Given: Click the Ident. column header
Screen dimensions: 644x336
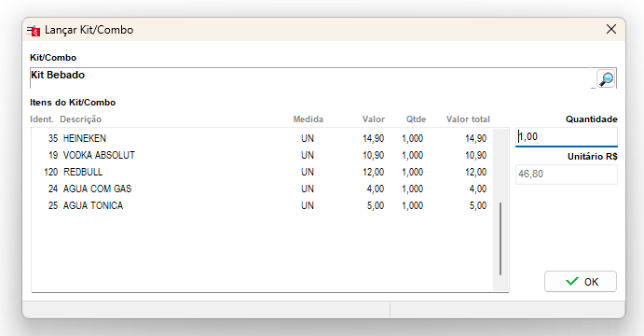Looking at the screenshot, I should tap(42, 119).
